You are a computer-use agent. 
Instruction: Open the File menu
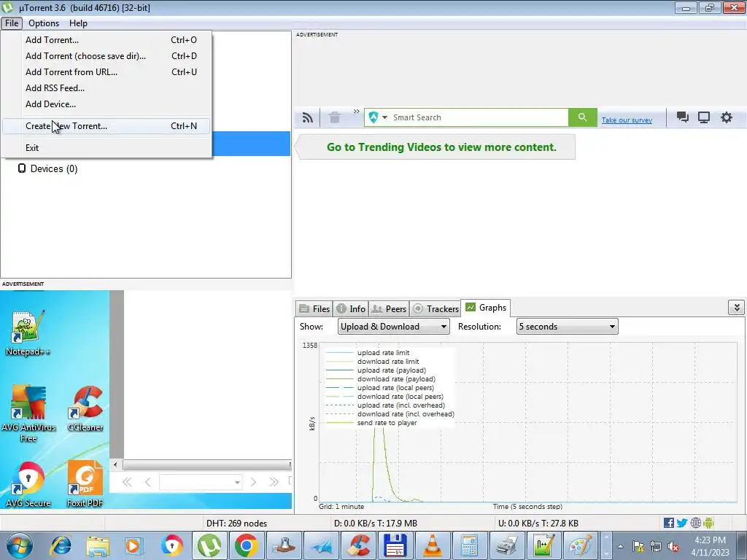[x=12, y=23]
